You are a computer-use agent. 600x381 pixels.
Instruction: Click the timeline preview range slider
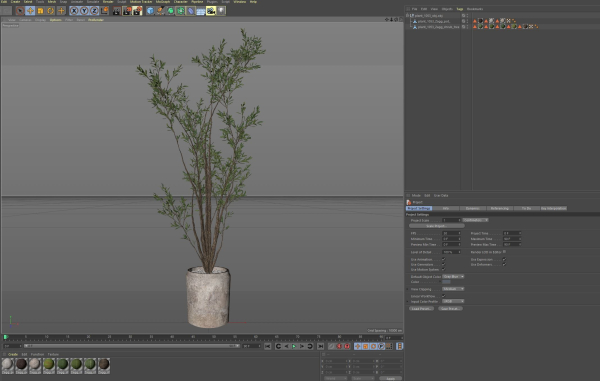pos(132,346)
